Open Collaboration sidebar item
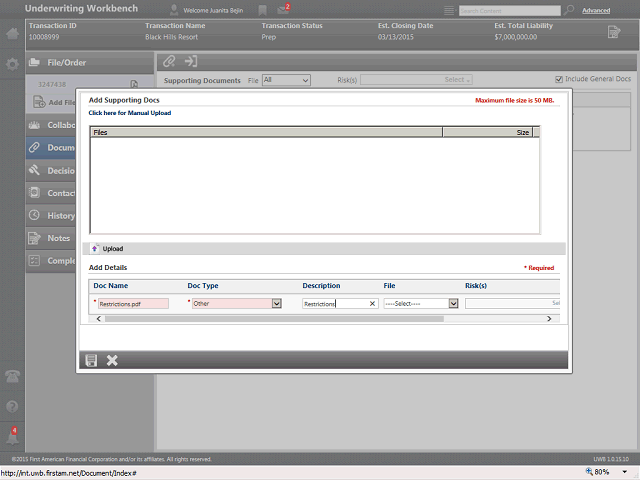This screenshot has height=480, width=640. 51,125
